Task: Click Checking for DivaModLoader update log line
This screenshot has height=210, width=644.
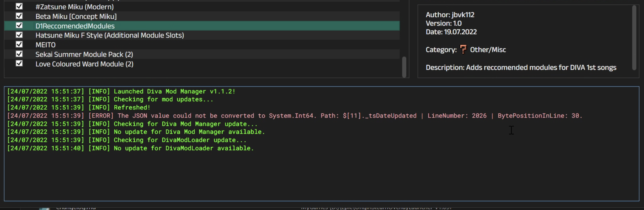Action: coord(127,140)
